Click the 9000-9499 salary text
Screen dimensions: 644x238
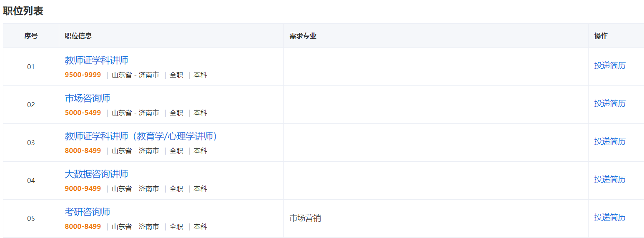83,189
